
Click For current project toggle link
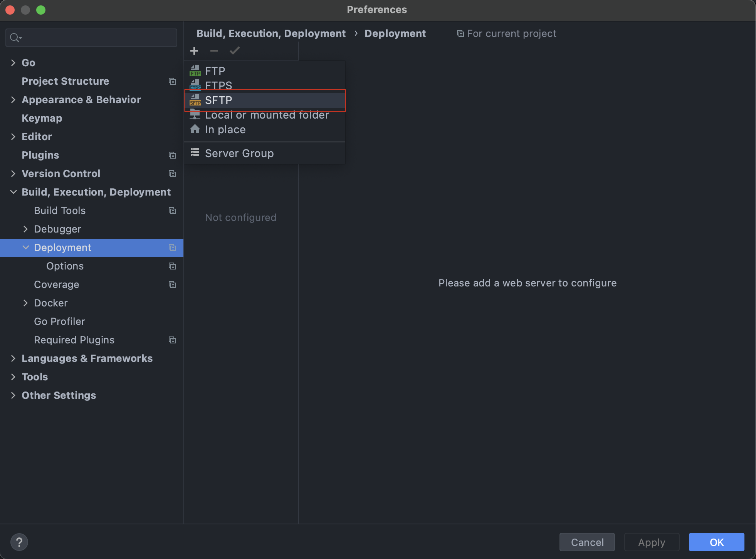click(506, 33)
